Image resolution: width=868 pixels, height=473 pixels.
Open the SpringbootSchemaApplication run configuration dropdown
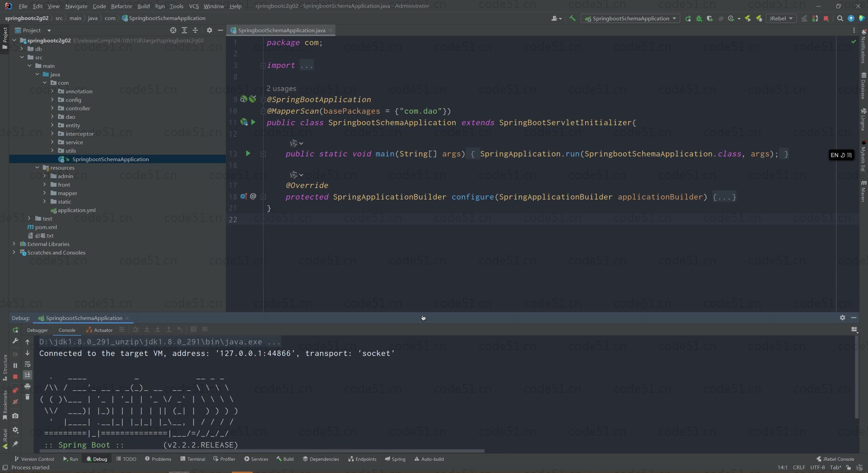[631, 19]
